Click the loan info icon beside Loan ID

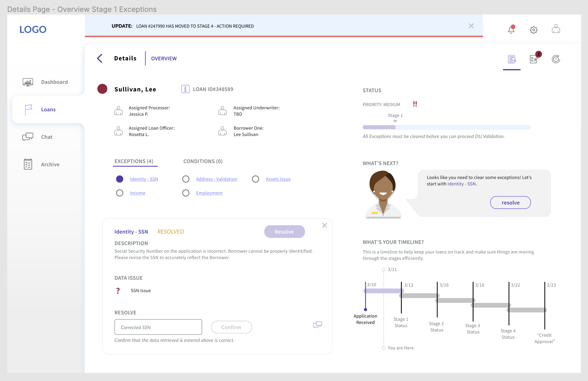click(185, 89)
